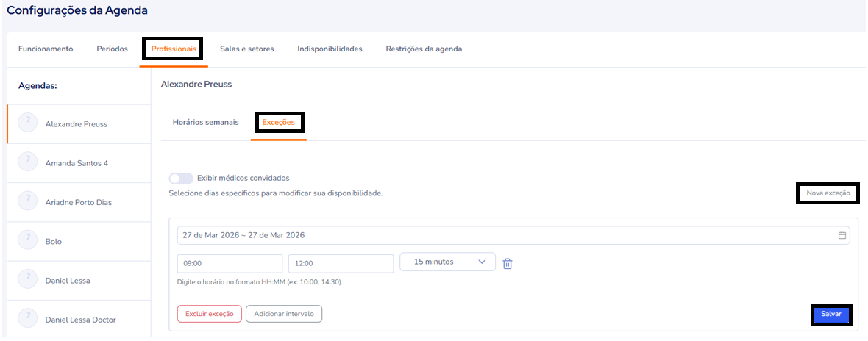
Task: Click the Nova exceção button
Action: [x=828, y=193]
